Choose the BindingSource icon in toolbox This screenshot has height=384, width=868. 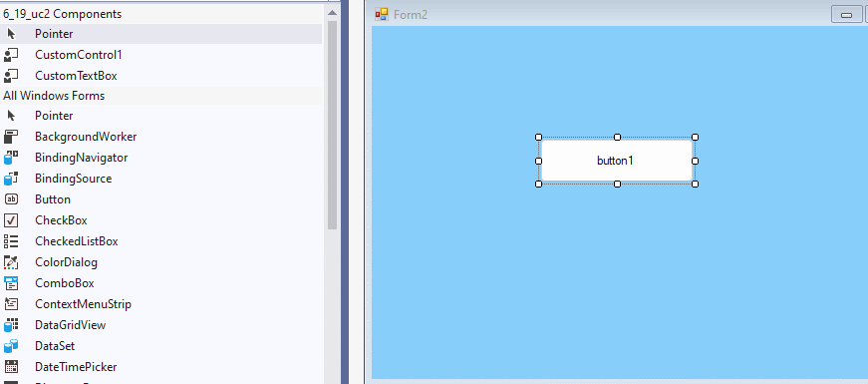coord(11,179)
